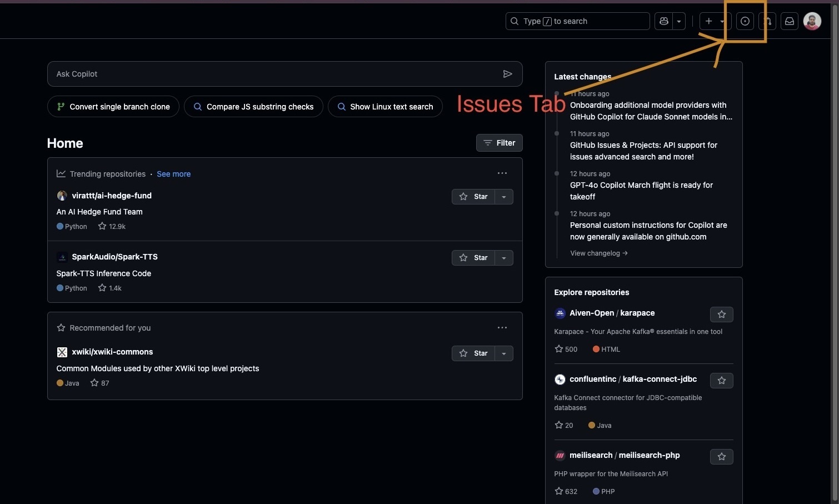Open View changelog link
The width and height of the screenshot is (839, 504).
tap(599, 253)
